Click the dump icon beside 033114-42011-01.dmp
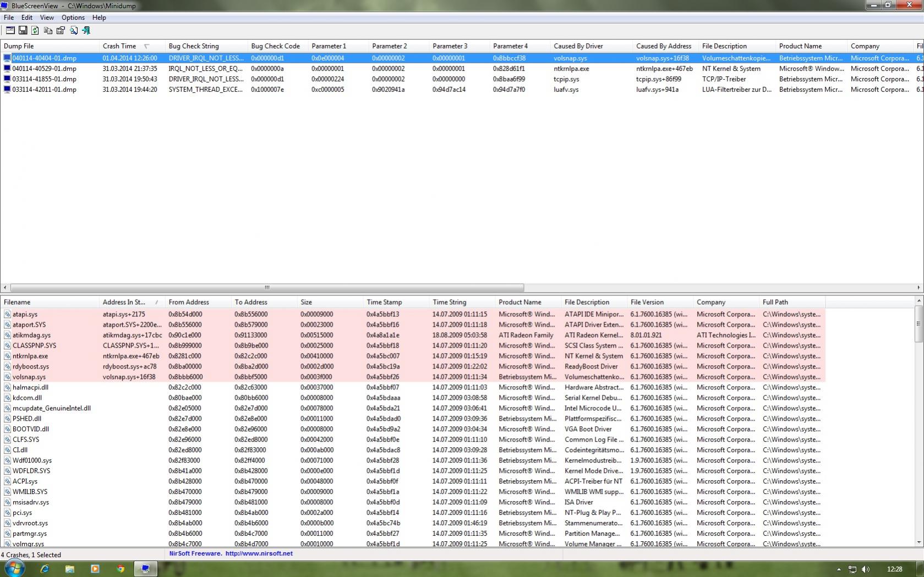 [7, 90]
